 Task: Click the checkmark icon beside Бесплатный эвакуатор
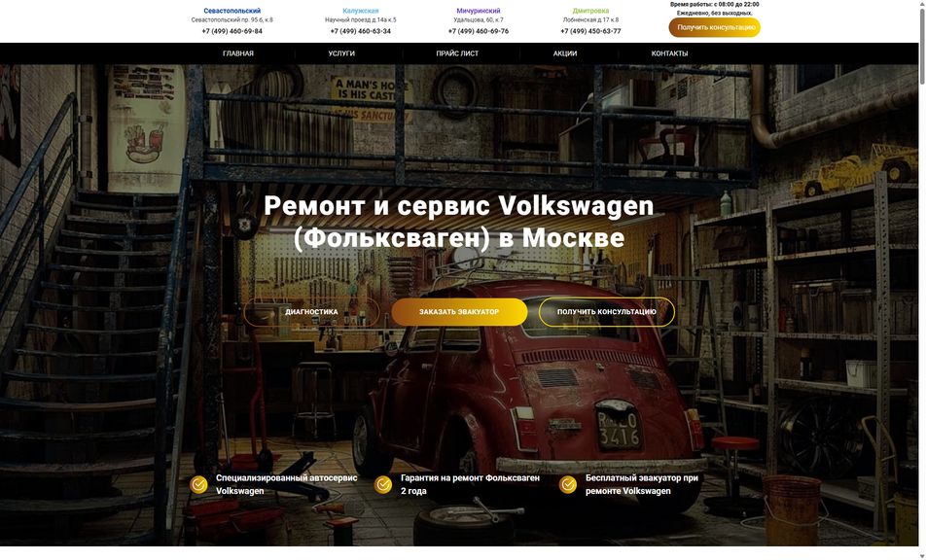568,484
